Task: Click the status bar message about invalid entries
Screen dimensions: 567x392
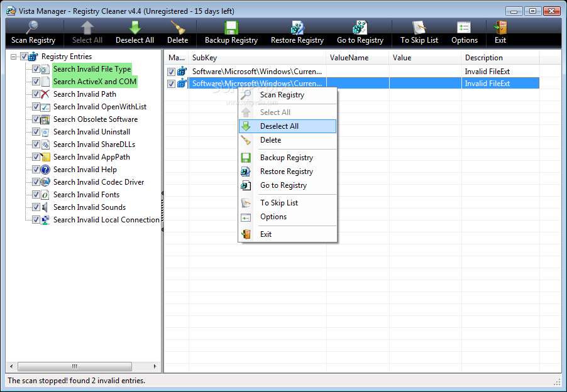Action: tap(76, 381)
